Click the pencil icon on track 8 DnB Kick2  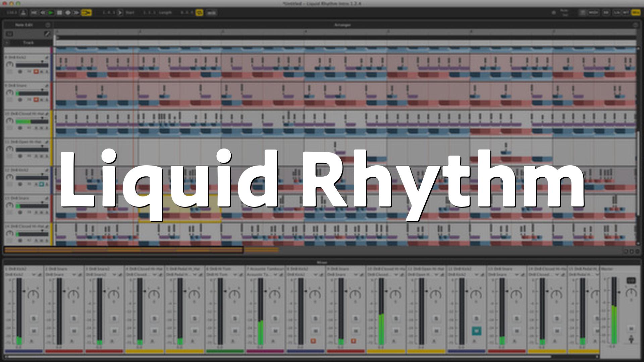pyautogui.click(x=47, y=58)
